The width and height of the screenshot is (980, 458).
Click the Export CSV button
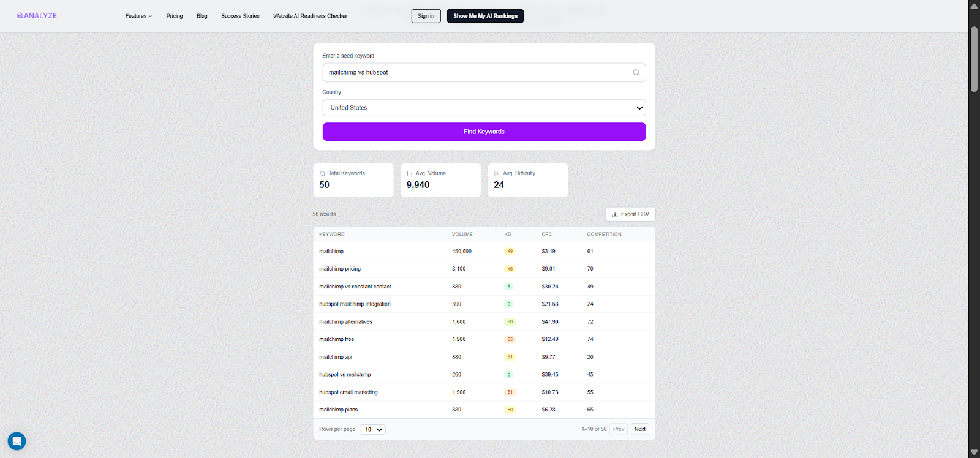(x=630, y=214)
